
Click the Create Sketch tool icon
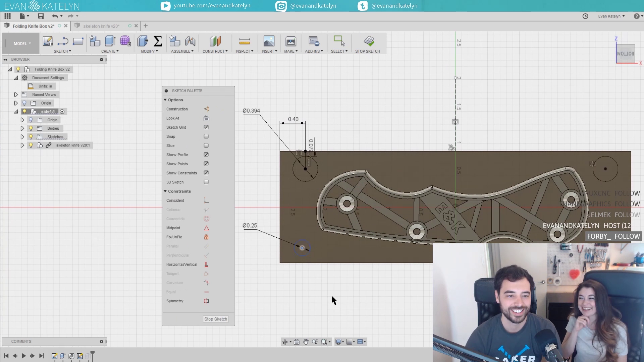pyautogui.click(x=48, y=41)
